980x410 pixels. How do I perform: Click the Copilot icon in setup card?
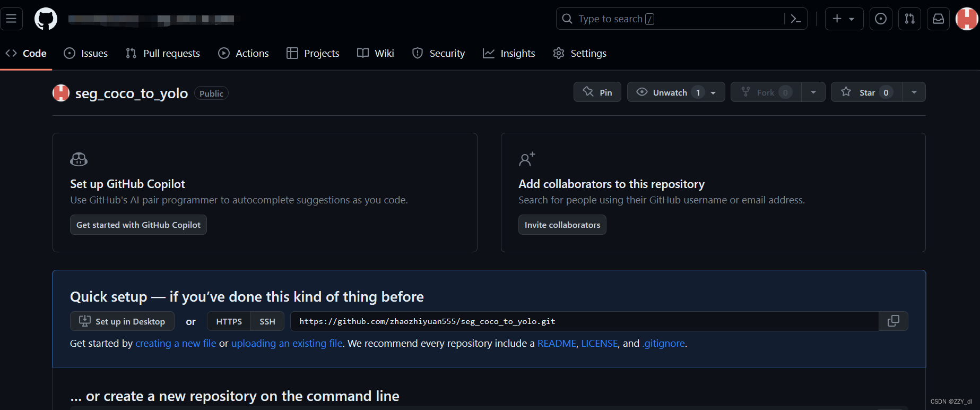click(x=79, y=159)
